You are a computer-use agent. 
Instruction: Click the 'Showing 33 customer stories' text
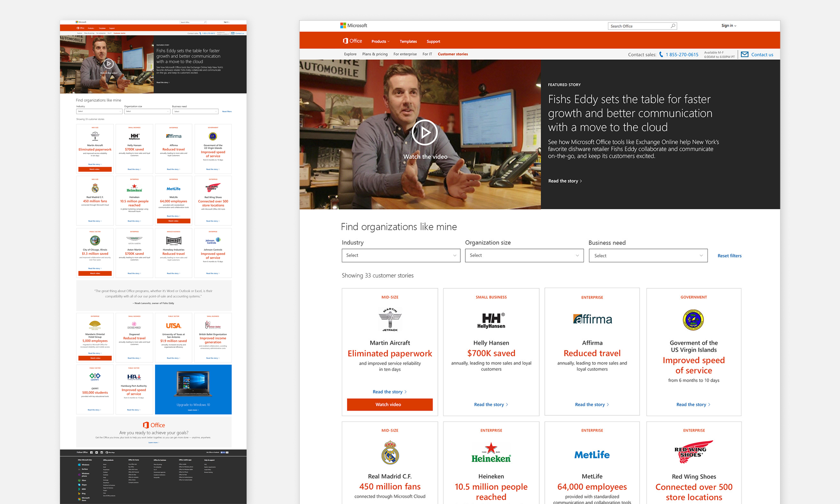(378, 276)
